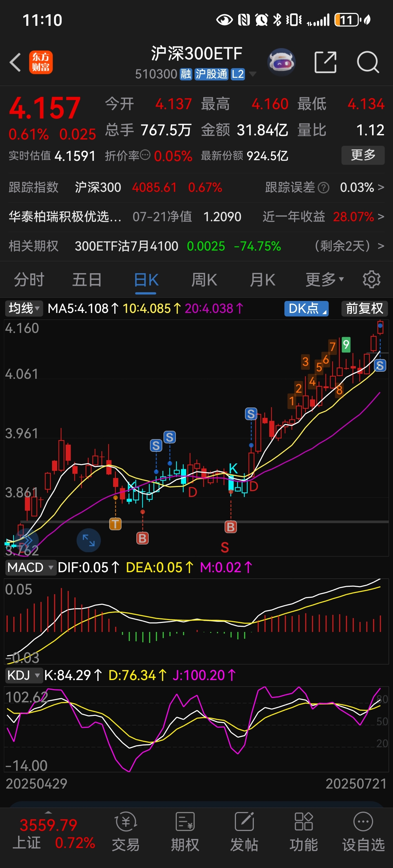Open the KDJ indicator dropdown
This screenshot has height=868, width=393.
24,675
